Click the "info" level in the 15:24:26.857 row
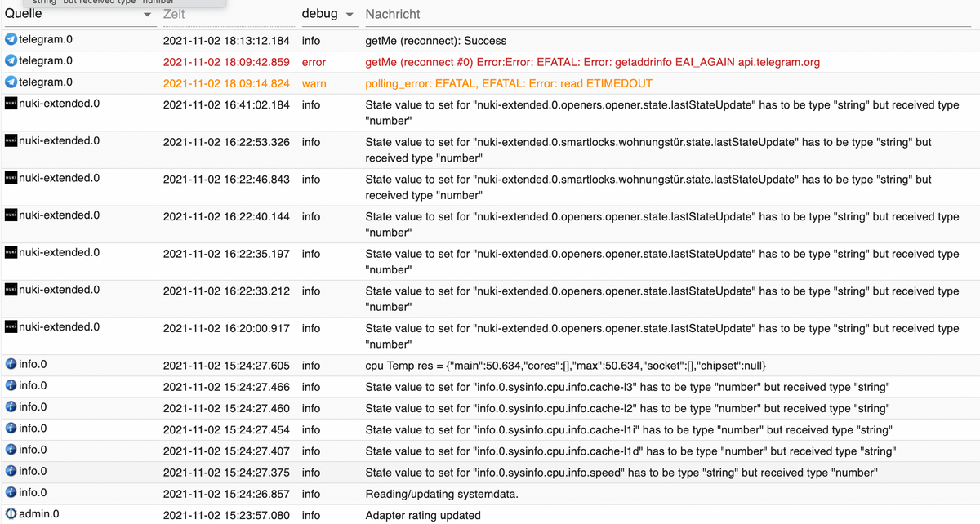This screenshot has width=980, height=524. pyautogui.click(x=311, y=494)
